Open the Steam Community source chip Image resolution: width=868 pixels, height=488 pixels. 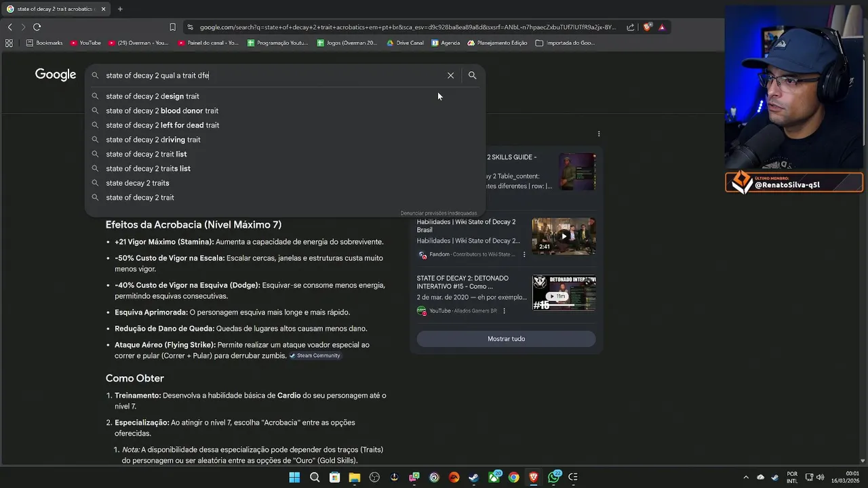tap(315, 356)
